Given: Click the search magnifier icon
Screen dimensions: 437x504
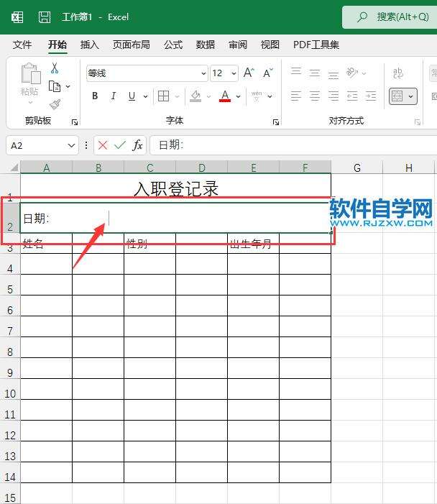Looking at the screenshot, I should pyautogui.click(x=362, y=17).
